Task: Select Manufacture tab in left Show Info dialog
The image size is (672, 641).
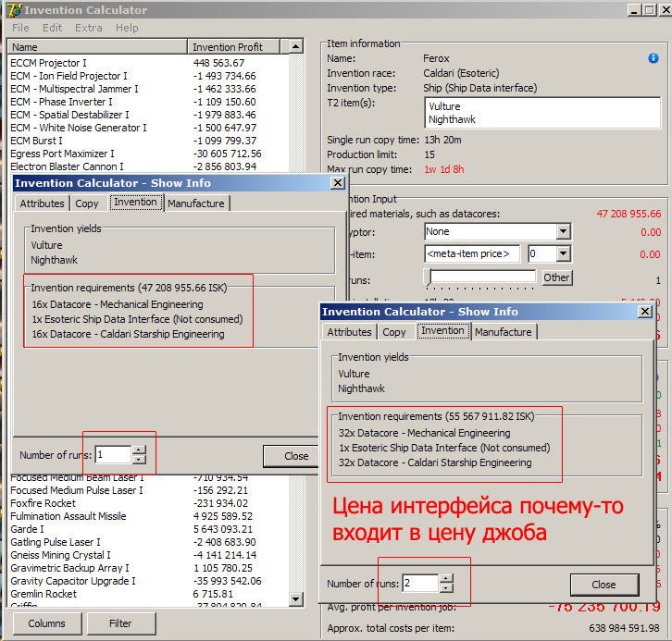Action: point(196,203)
